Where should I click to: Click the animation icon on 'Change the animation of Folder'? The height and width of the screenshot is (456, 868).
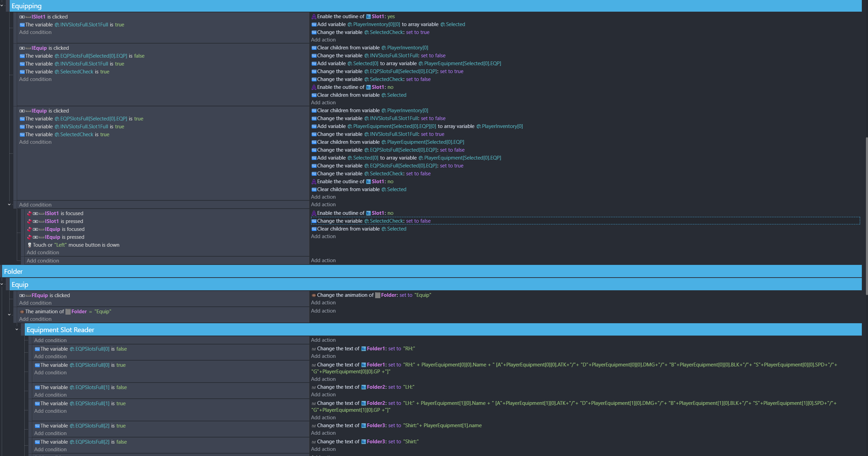(x=313, y=295)
